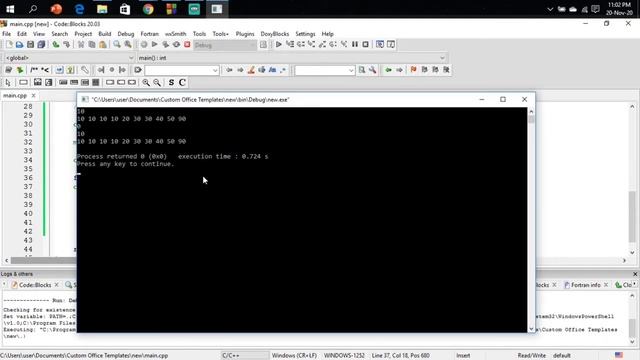
Task: Close the main.cpp tab
Action: (33, 96)
